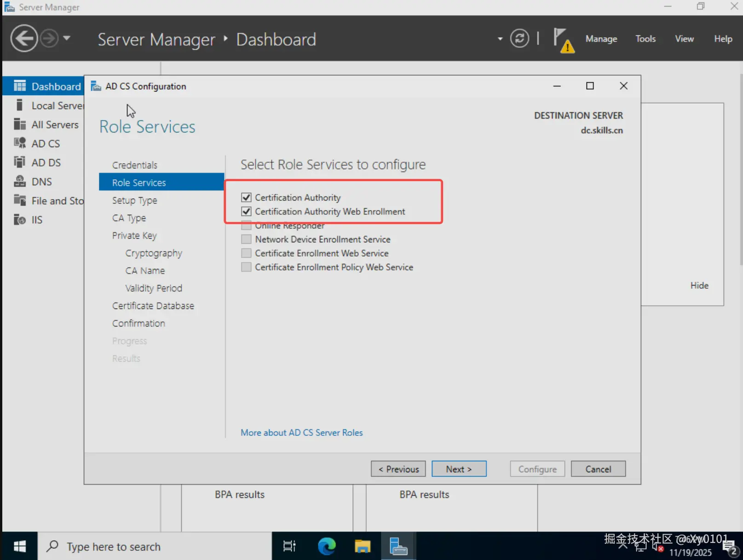Close the AD CS Configuration dialog
The height and width of the screenshot is (560, 743).
tap(623, 86)
